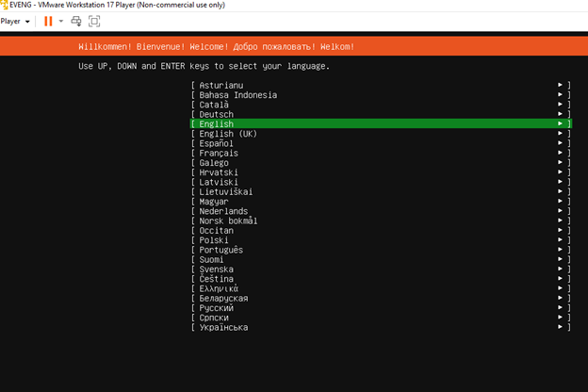Pick Bahasa Indonesia language

point(237,94)
